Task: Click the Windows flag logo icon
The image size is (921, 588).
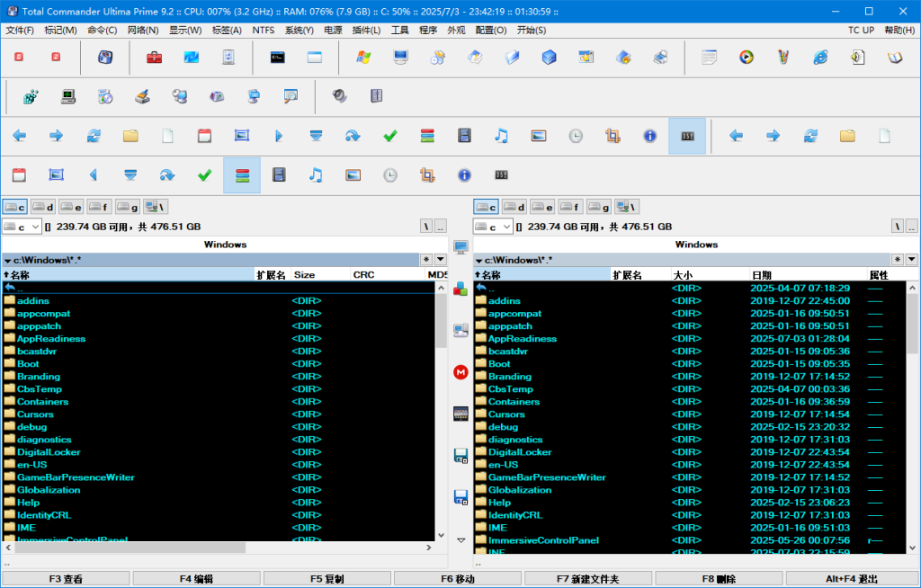Action: coord(363,57)
